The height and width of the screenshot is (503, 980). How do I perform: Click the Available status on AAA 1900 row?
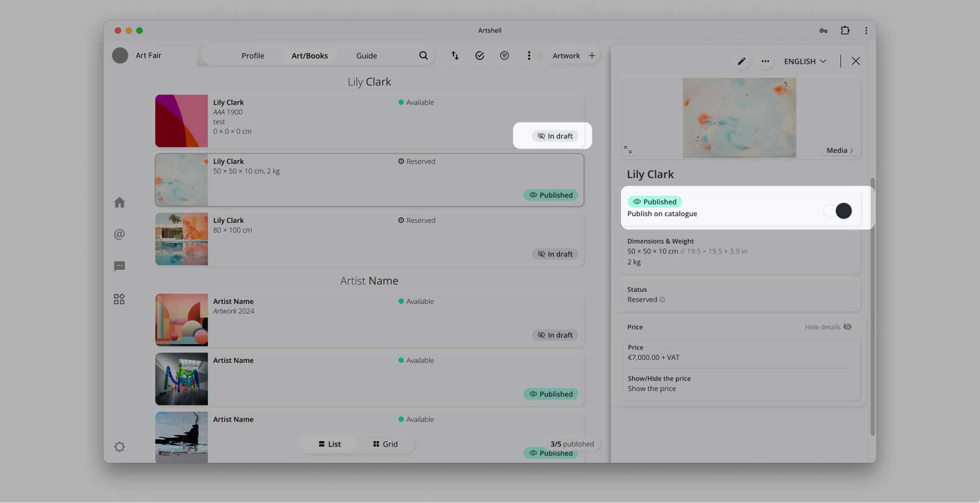pos(416,102)
